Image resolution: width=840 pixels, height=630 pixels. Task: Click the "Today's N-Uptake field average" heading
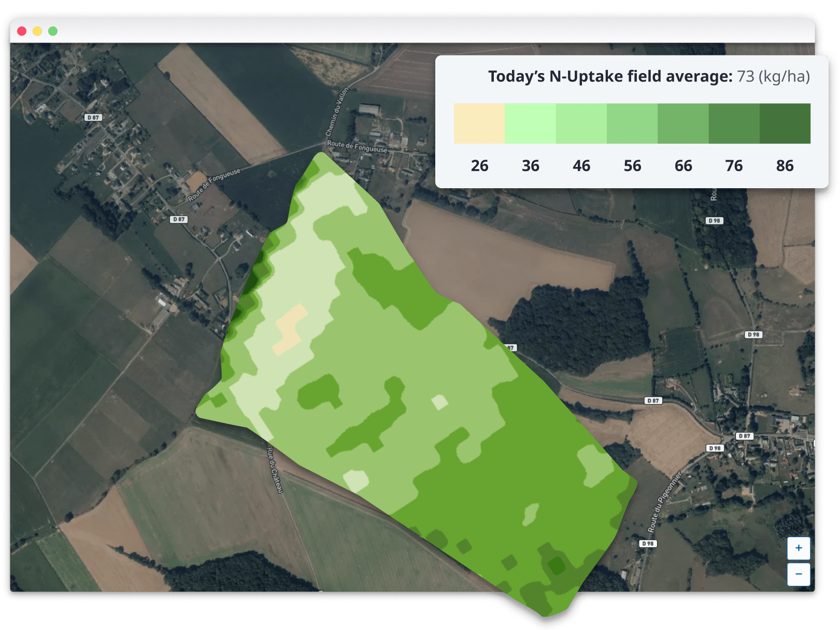[x=610, y=77]
